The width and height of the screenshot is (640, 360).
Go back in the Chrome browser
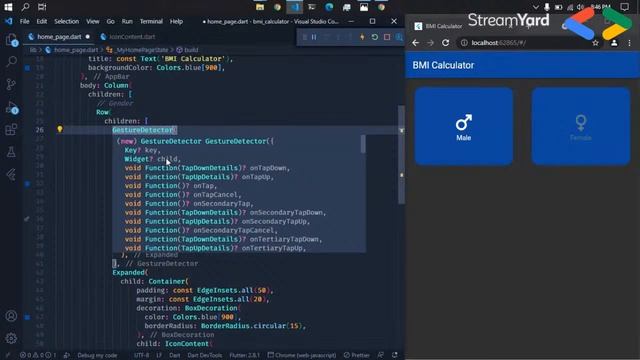[x=415, y=43]
